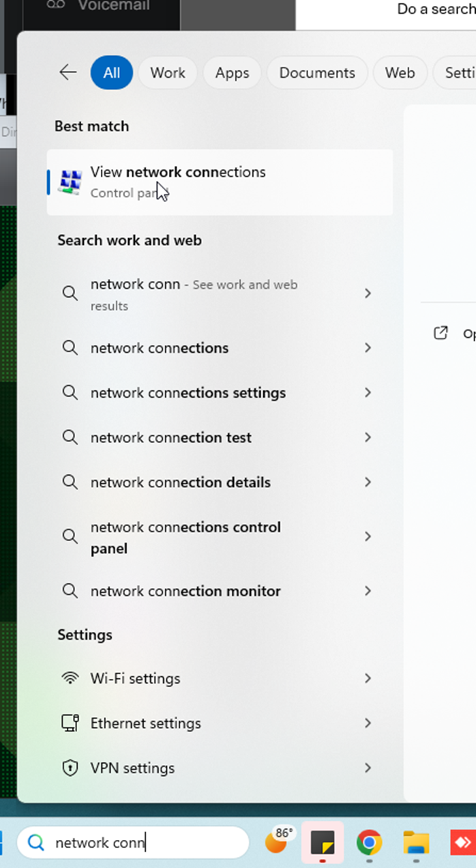Expand 'network connection test' chevron

[x=368, y=437]
